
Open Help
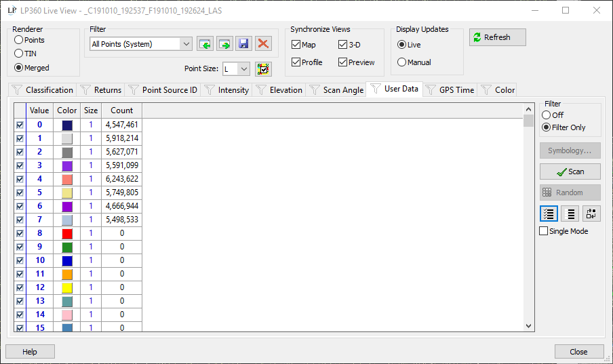[x=30, y=352]
